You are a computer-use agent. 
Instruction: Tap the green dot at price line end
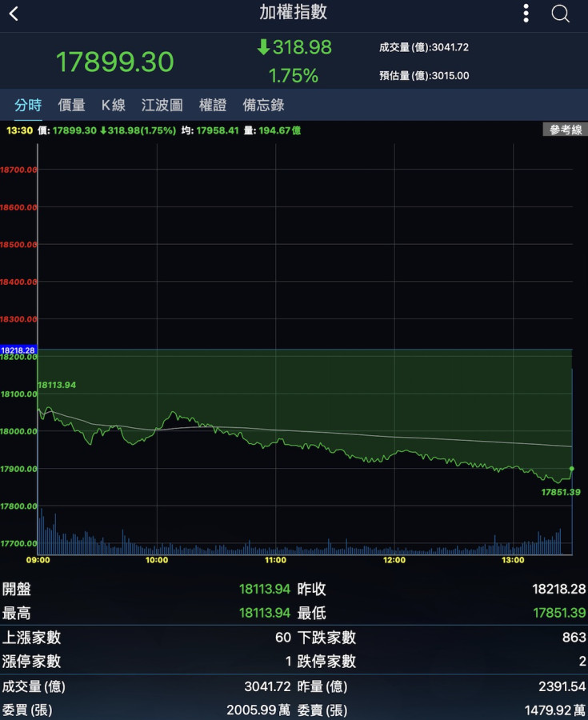[x=571, y=468]
